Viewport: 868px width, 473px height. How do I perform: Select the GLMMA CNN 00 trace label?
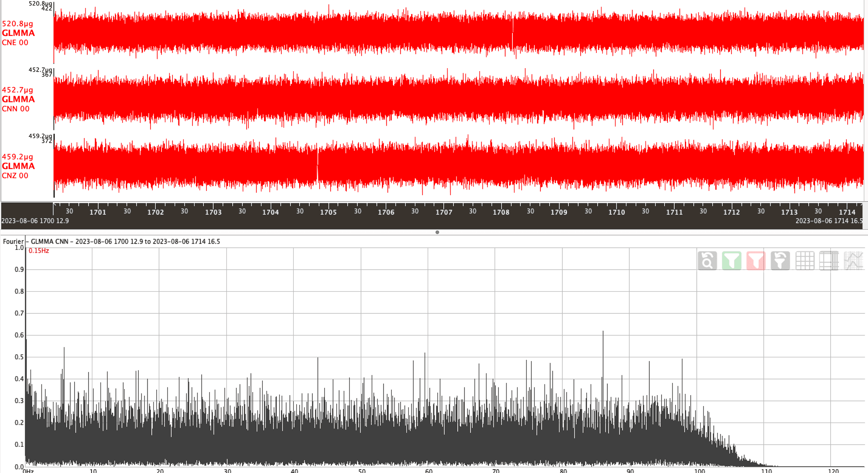(x=18, y=104)
